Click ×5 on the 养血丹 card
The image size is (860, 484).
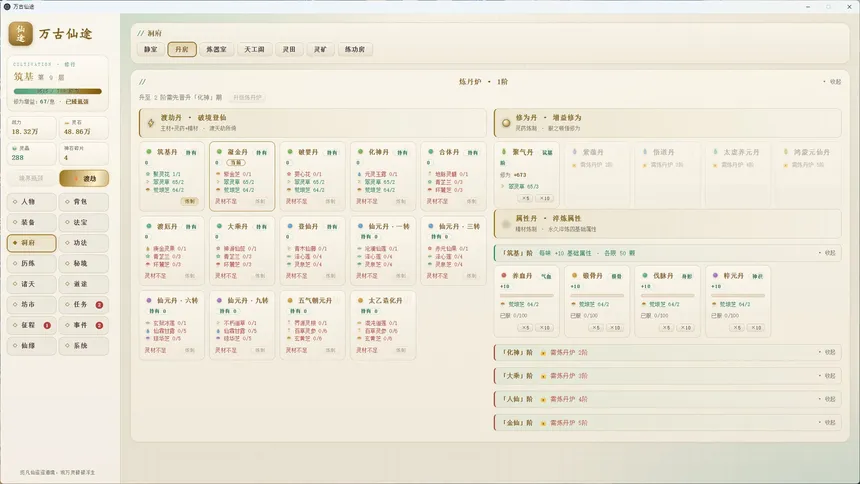525,328
